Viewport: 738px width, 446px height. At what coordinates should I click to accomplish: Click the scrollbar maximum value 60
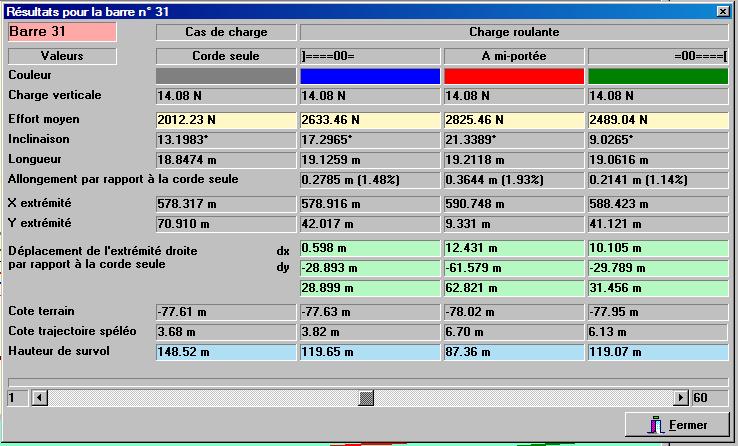[x=710, y=398]
